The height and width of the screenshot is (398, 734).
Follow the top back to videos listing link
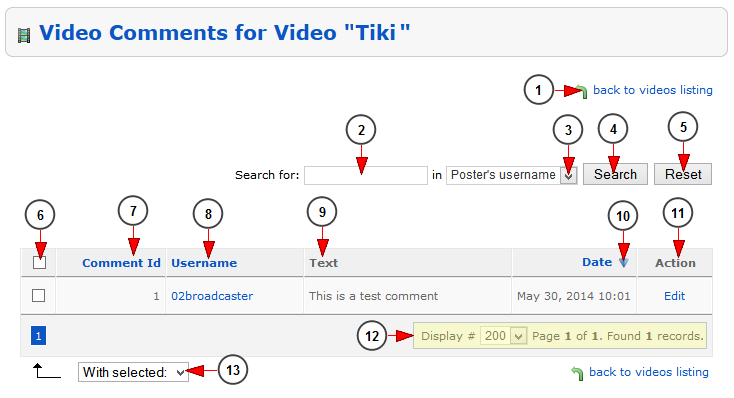click(653, 90)
